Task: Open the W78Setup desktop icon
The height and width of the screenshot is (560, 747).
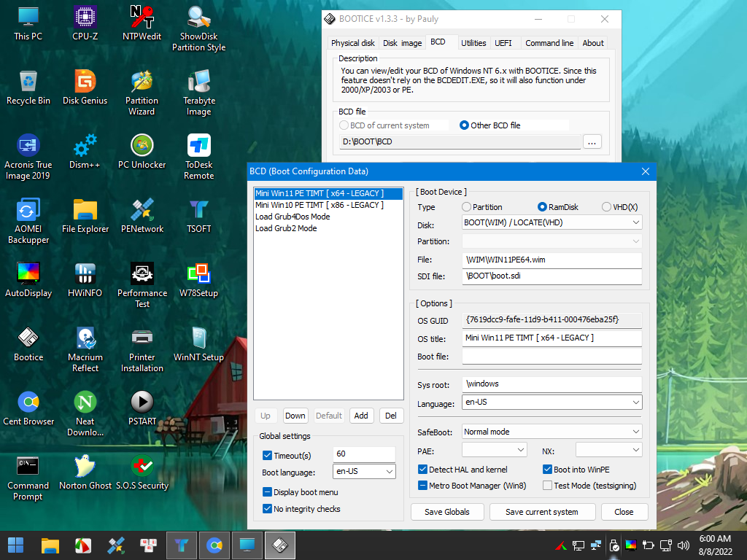Action: coord(198,280)
